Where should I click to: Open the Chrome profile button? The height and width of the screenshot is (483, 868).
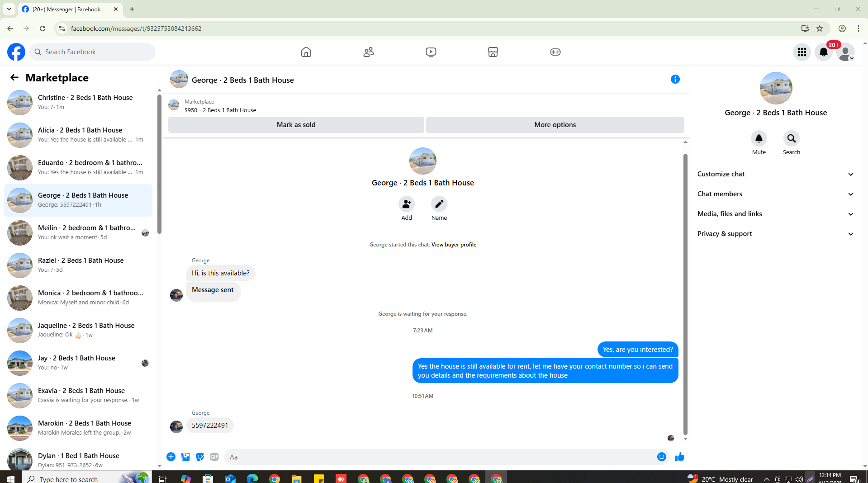coord(842,28)
